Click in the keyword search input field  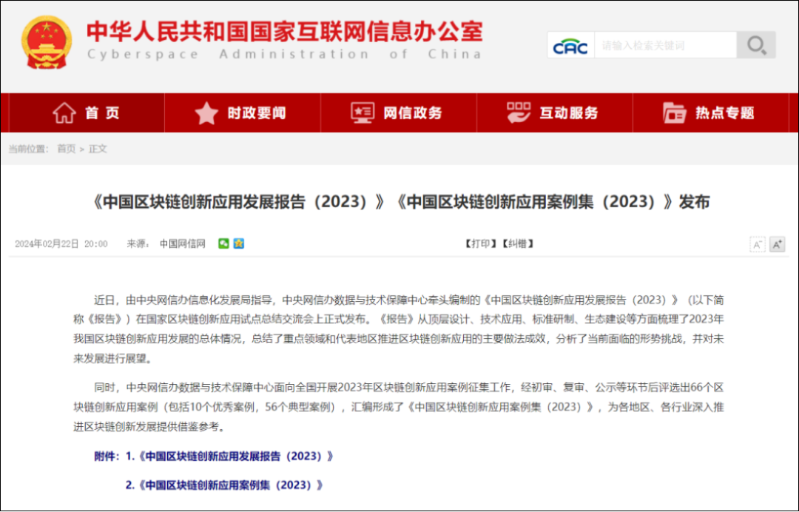[664, 45]
